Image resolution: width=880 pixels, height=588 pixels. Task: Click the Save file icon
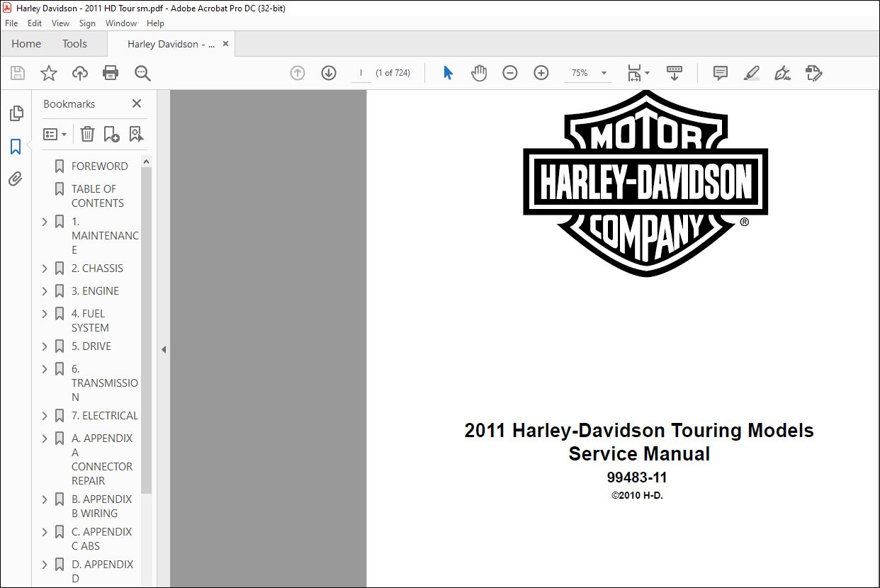[x=18, y=73]
